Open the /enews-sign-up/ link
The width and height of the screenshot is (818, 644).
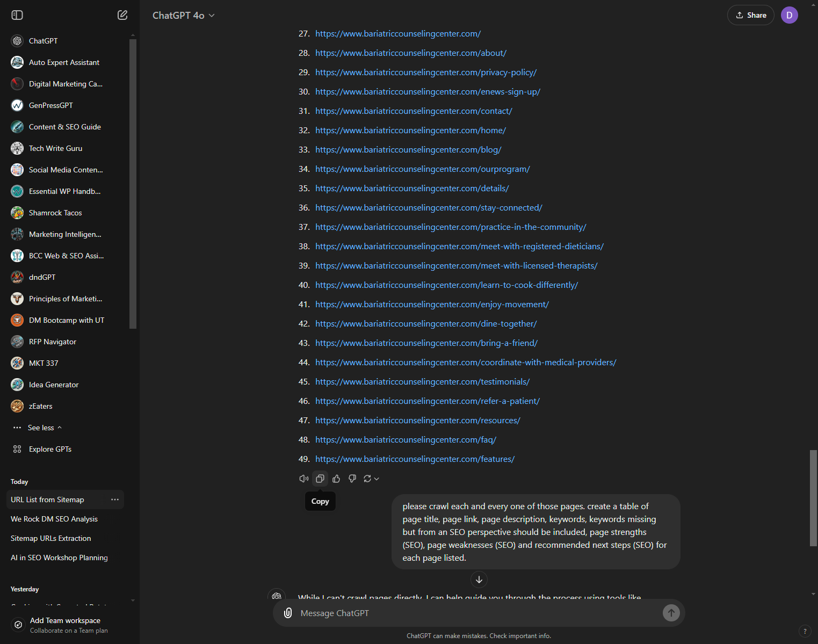click(428, 92)
